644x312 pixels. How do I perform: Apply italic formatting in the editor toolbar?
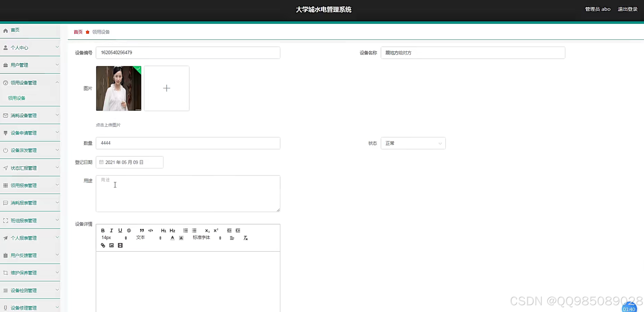[111, 230]
